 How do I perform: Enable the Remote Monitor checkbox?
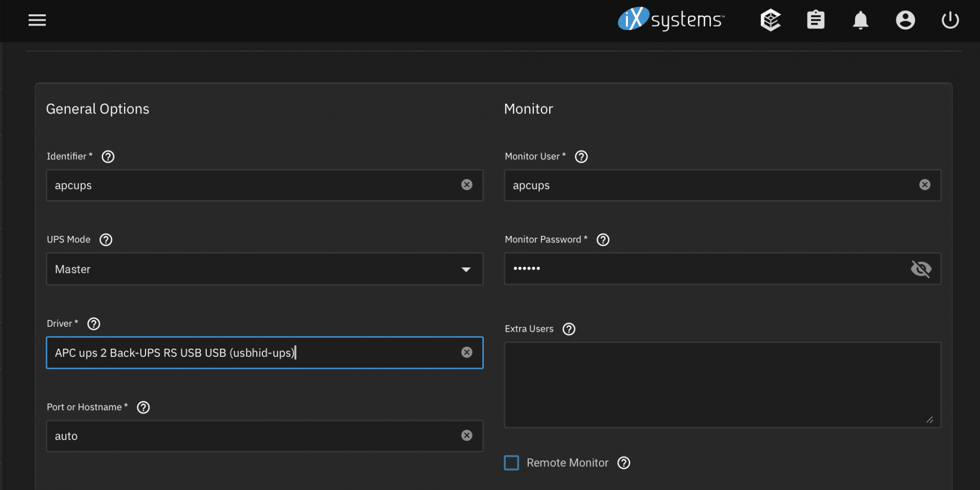(x=511, y=463)
